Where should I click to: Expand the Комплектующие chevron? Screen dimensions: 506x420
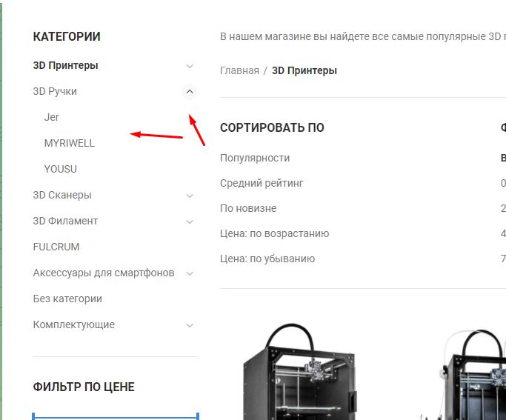pos(190,325)
